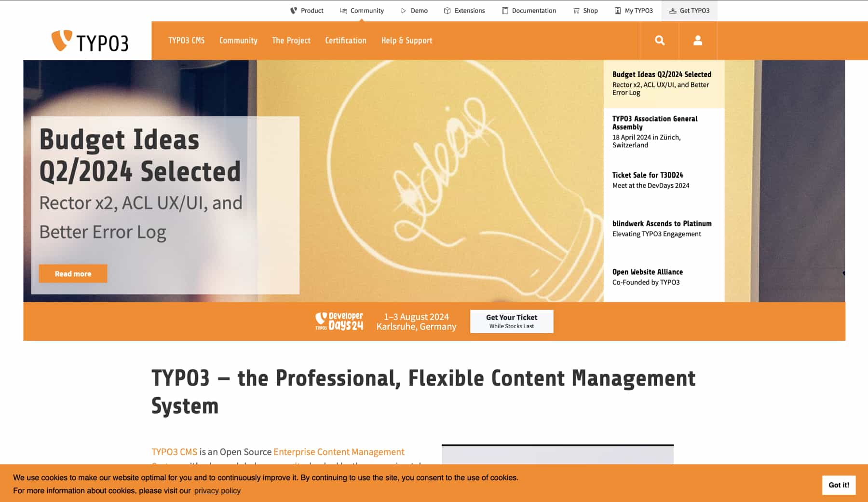Screen dimensions: 868x502
Task: Click Get TYPO3 download link
Action: pyautogui.click(x=689, y=11)
